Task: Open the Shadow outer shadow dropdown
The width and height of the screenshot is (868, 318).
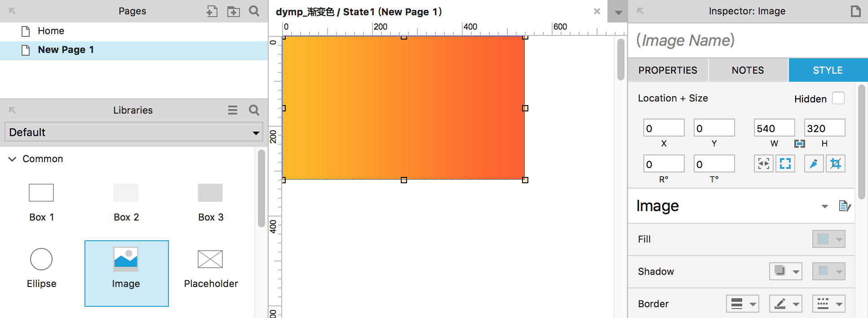Action: click(x=786, y=271)
